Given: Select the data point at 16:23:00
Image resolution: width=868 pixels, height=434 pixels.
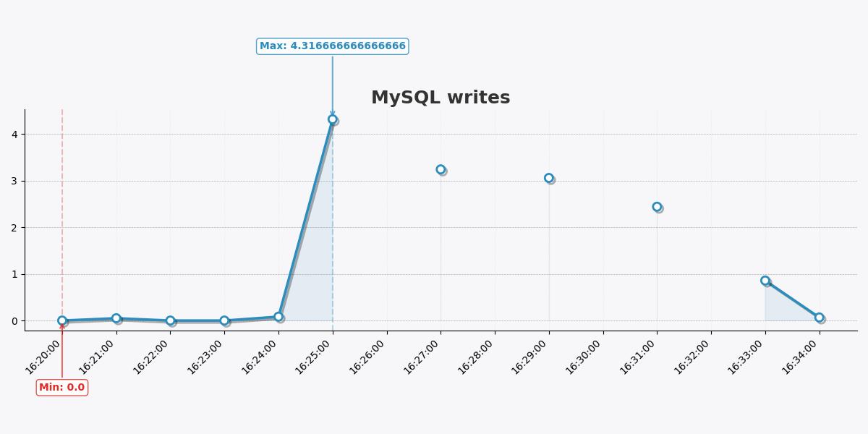Looking at the screenshot, I should pos(224,320).
